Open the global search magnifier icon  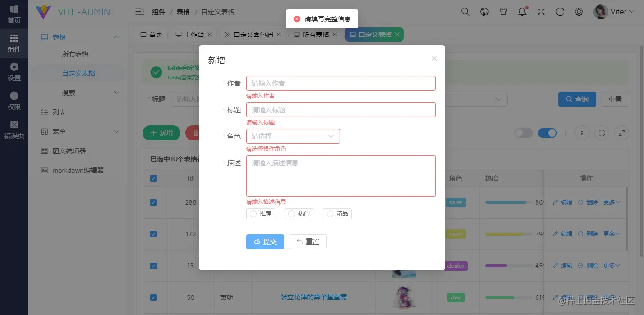pyautogui.click(x=465, y=11)
